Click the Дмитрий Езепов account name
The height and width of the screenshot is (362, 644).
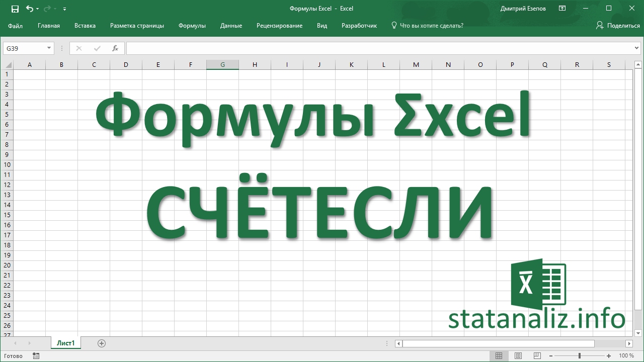click(523, 9)
